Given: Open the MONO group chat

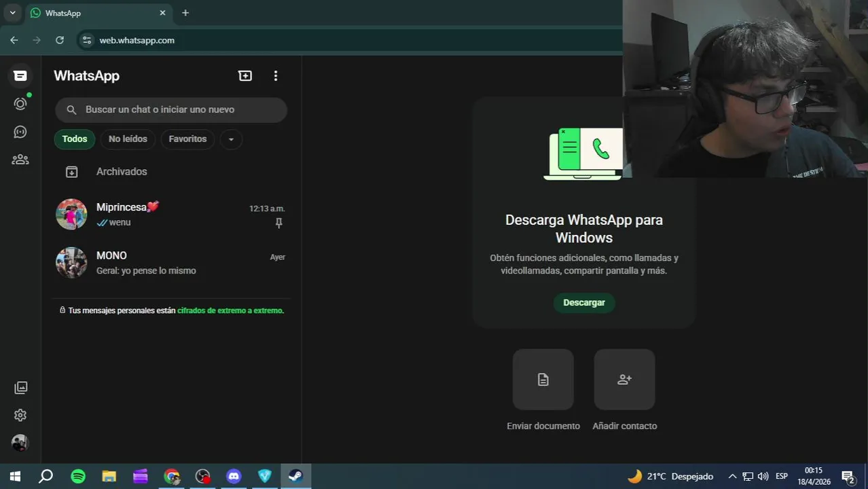Looking at the screenshot, I should [171, 263].
